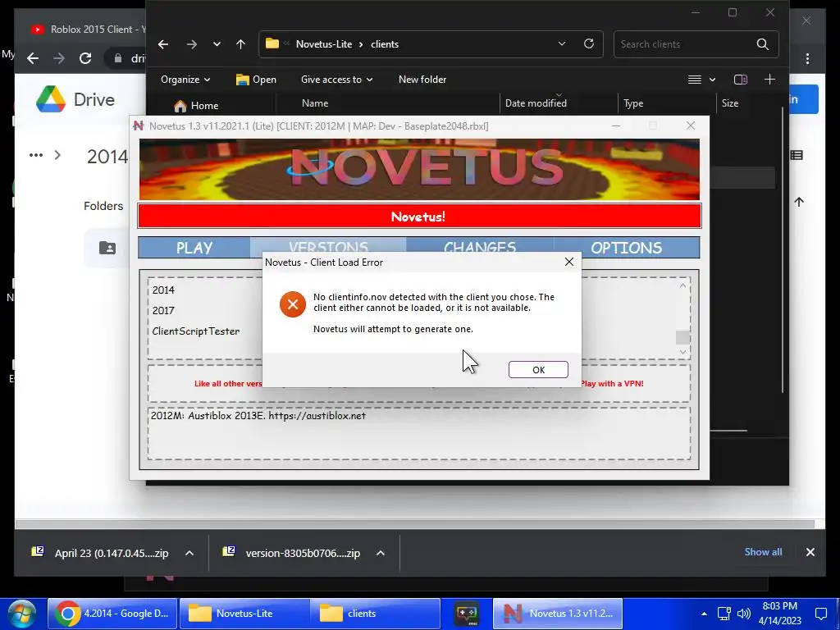Select Home in the Explorer navigation pane
The width and height of the screenshot is (840, 630).
click(x=197, y=106)
